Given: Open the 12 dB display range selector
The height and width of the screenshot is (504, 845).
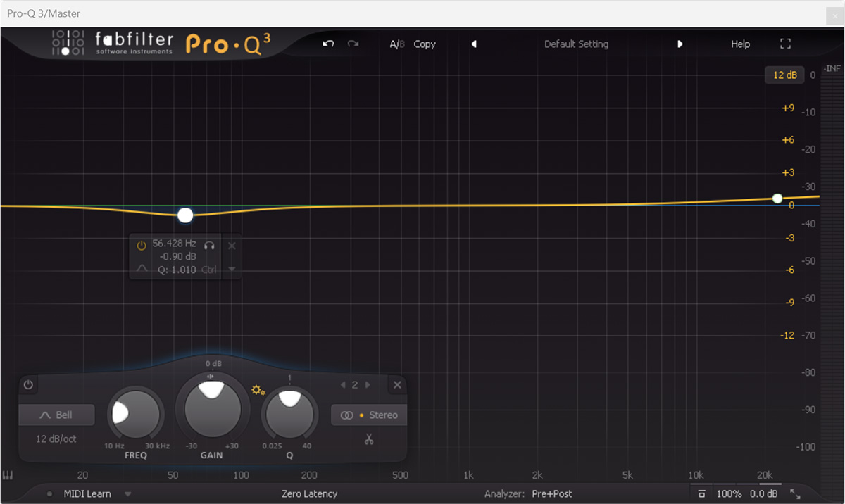Looking at the screenshot, I should click(x=784, y=75).
